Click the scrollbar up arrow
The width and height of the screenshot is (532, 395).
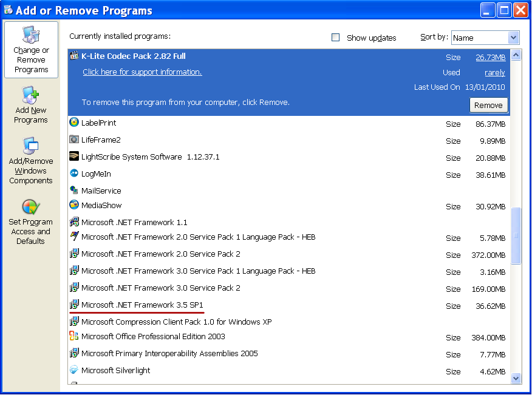click(x=516, y=55)
